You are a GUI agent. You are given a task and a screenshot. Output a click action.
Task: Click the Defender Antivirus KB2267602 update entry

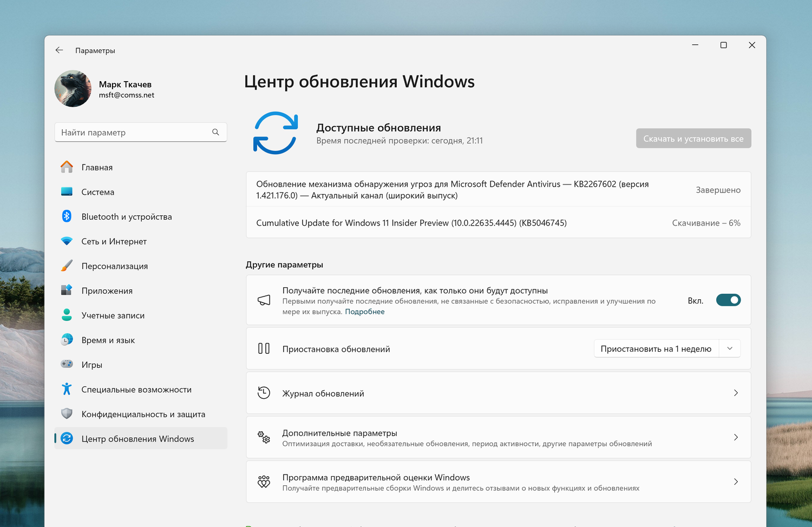499,189
